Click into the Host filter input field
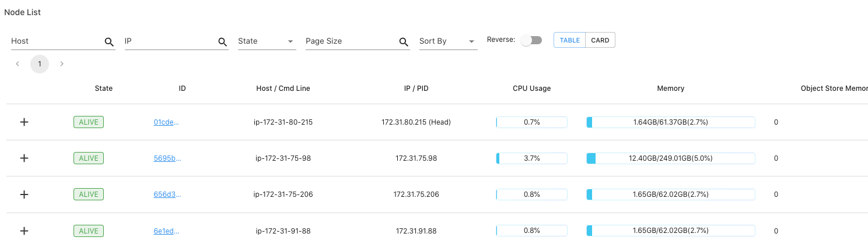The height and width of the screenshot is (244, 868). tap(57, 41)
